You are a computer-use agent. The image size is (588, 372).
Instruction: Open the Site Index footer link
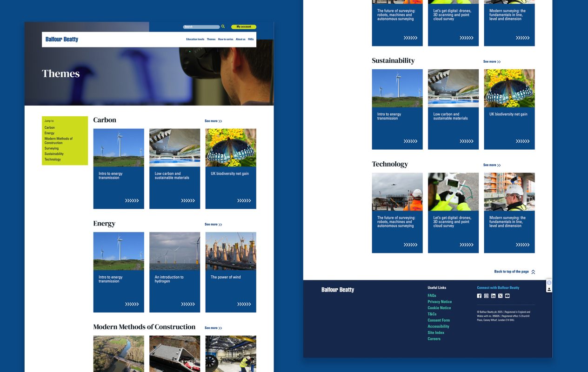pos(436,332)
